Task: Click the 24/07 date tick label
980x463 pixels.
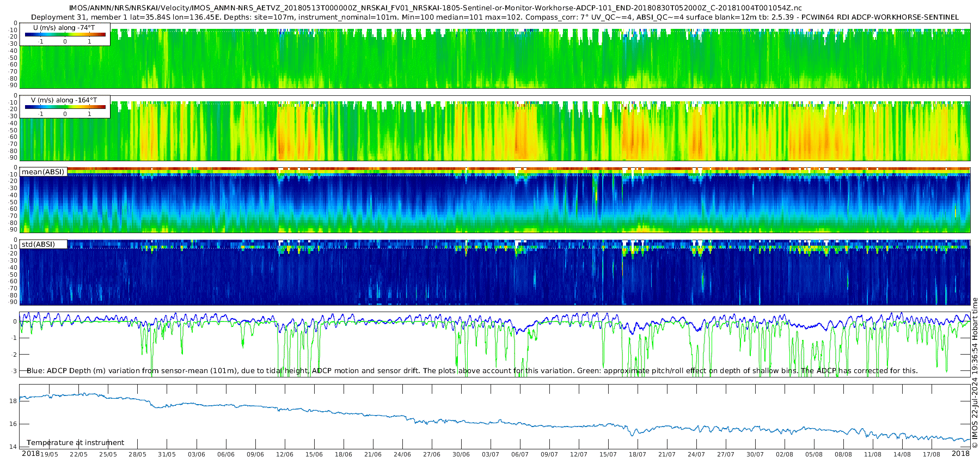Action: [696, 454]
